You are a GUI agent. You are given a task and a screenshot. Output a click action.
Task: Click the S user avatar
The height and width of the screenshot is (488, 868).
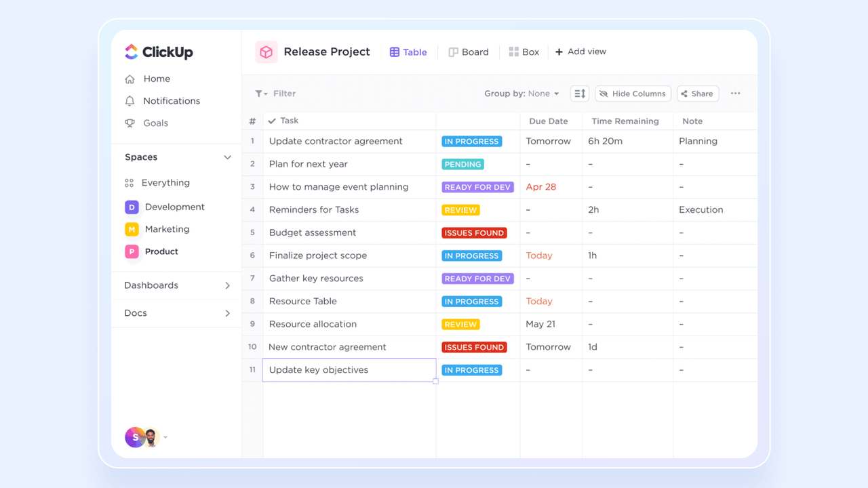(134, 437)
